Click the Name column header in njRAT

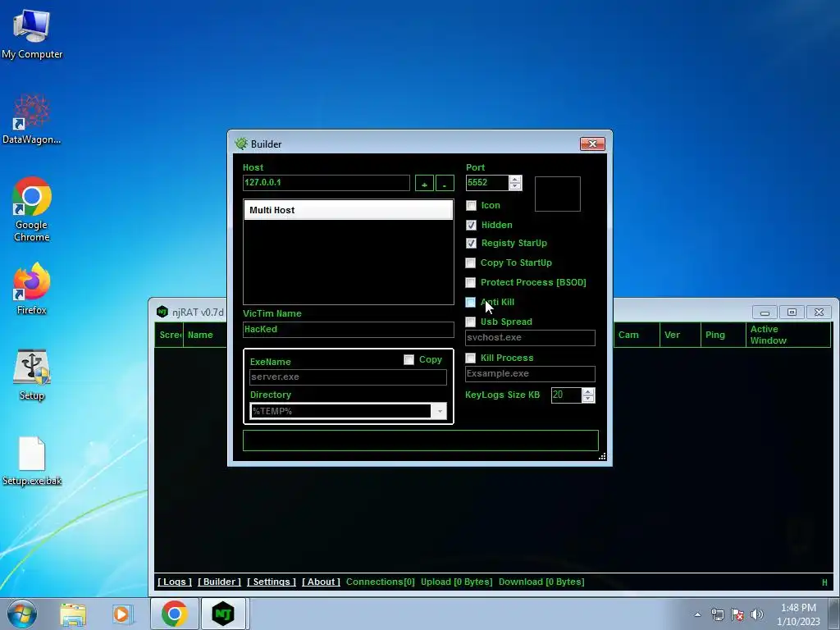(x=205, y=335)
